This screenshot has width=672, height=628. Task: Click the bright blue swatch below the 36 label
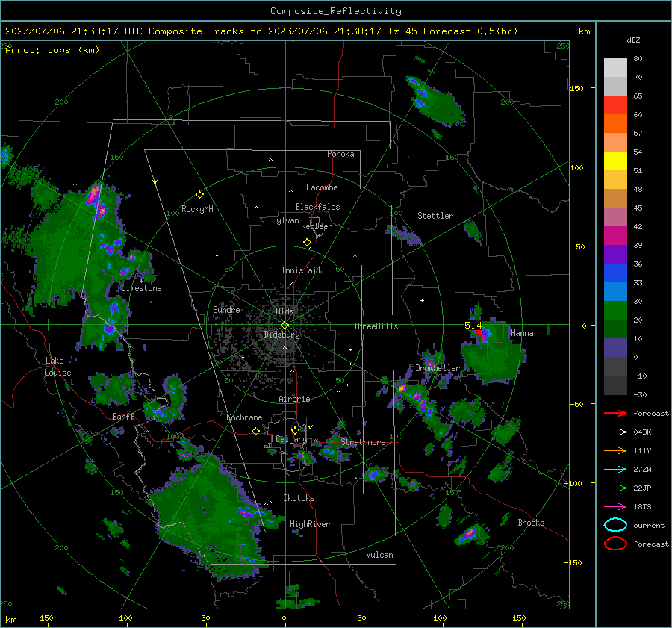tap(615, 273)
